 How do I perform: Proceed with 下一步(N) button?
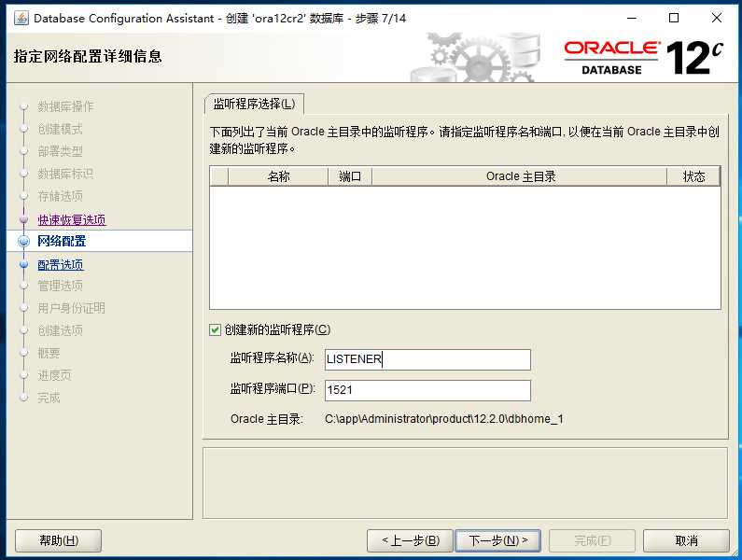tap(497, 540)
